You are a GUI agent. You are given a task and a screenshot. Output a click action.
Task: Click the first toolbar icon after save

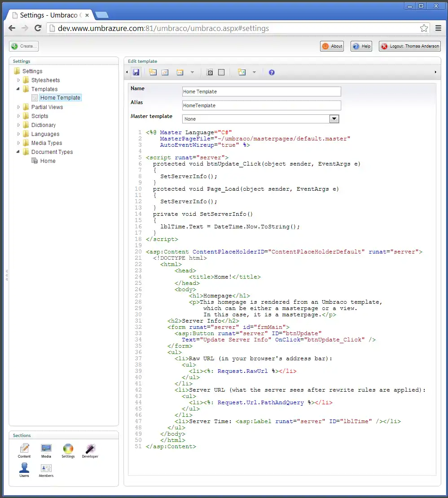click(x=153, y=72)
